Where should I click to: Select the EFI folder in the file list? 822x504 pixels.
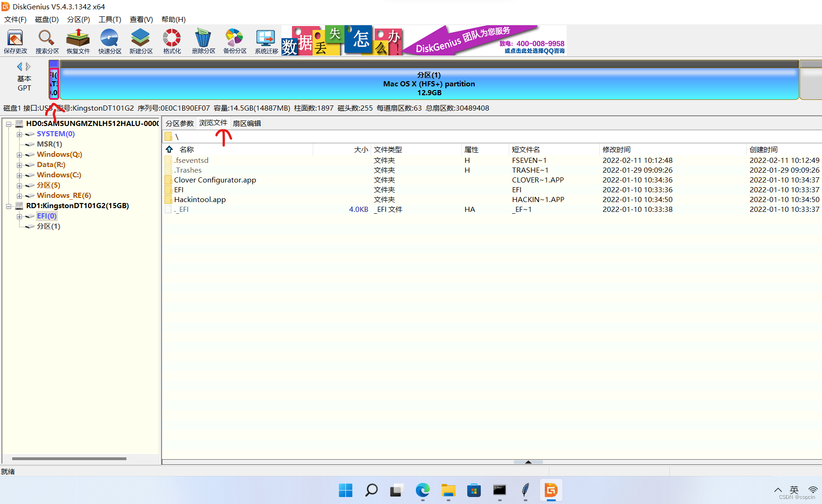(178, 190)
